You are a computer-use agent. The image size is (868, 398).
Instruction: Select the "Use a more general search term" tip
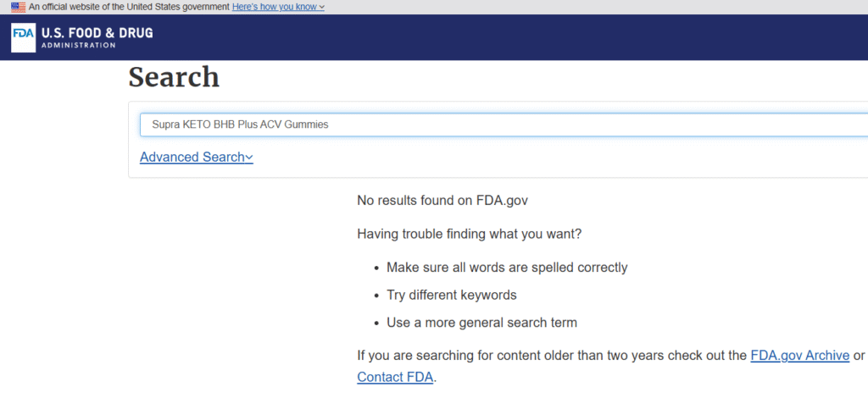coord(481,323)
